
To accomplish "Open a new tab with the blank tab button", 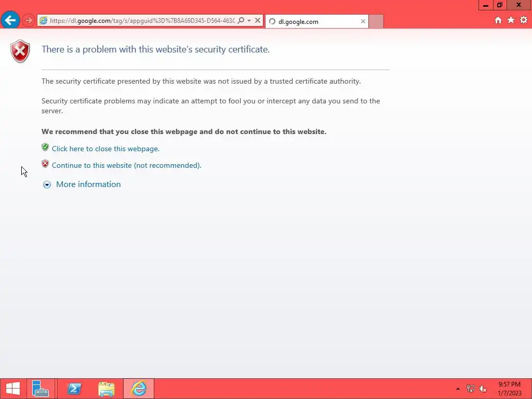I will coord(376,21).
